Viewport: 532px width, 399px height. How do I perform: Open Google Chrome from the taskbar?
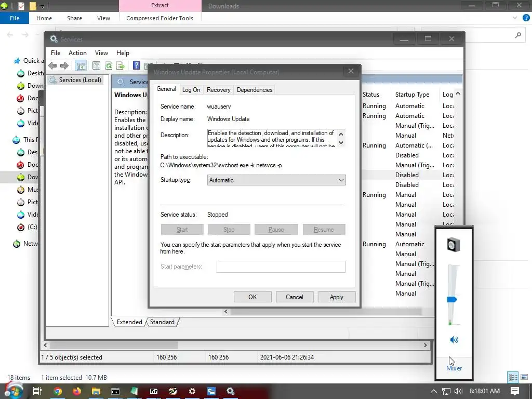click(58, 391)
